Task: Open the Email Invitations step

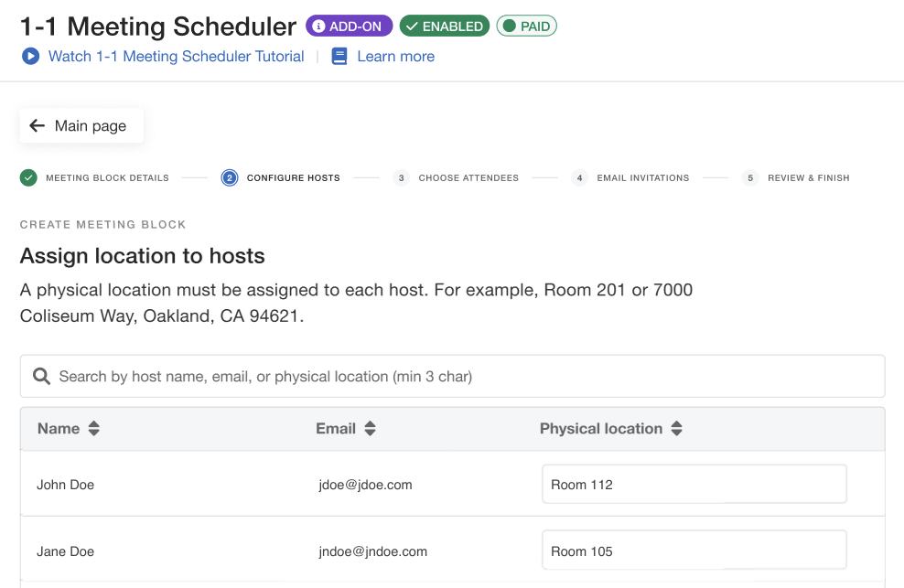Action: (642, 177)
